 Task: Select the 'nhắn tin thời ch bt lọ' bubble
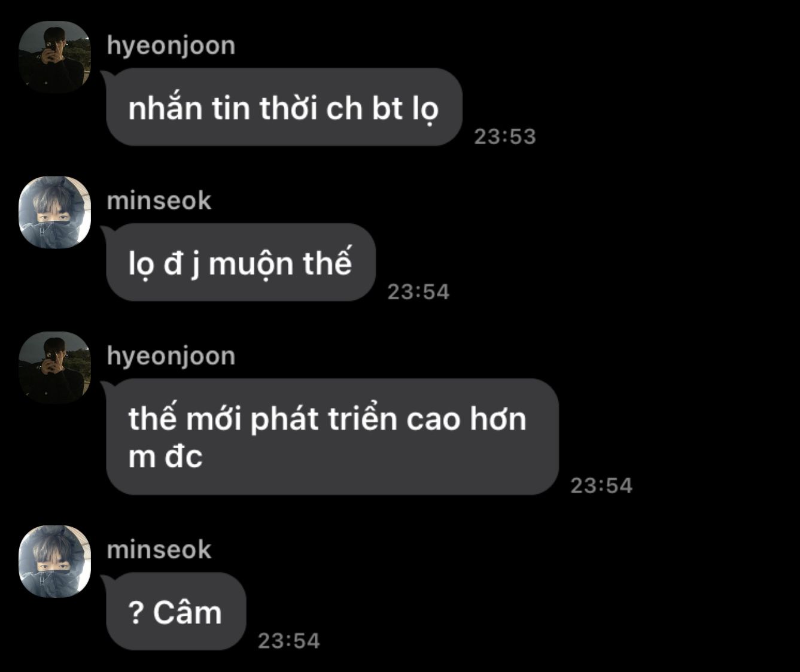tap(284, 107)
